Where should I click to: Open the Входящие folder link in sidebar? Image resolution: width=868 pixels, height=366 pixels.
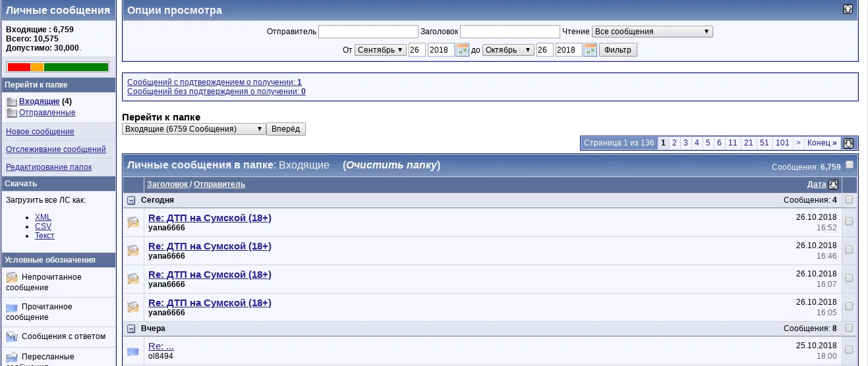pos(40,101)
